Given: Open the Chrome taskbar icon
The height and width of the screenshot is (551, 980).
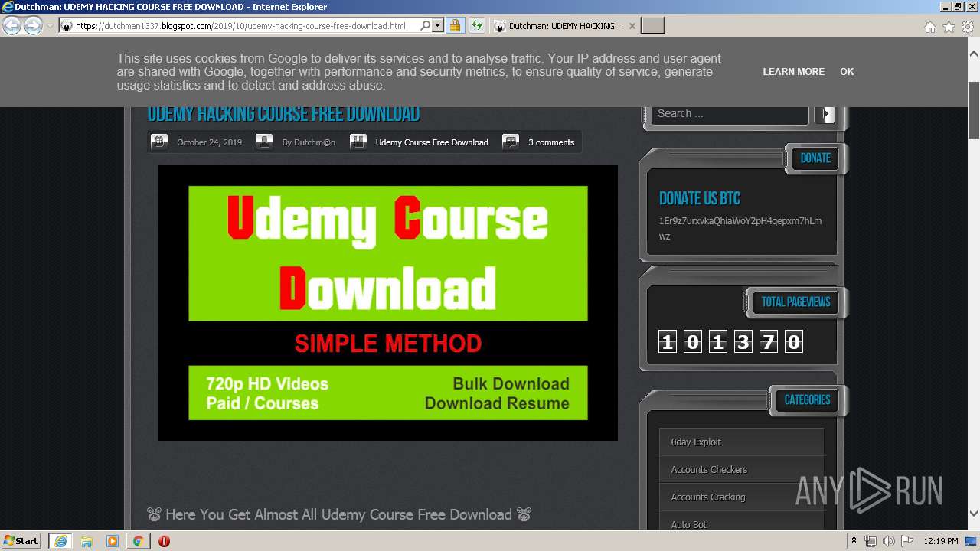Looking at the screenshot, I should click(x=138, y=541).
